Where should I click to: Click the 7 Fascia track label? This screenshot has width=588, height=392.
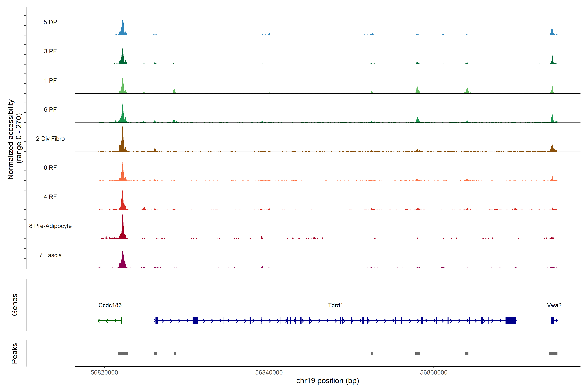pyautogui.click(x=50, y=255)
